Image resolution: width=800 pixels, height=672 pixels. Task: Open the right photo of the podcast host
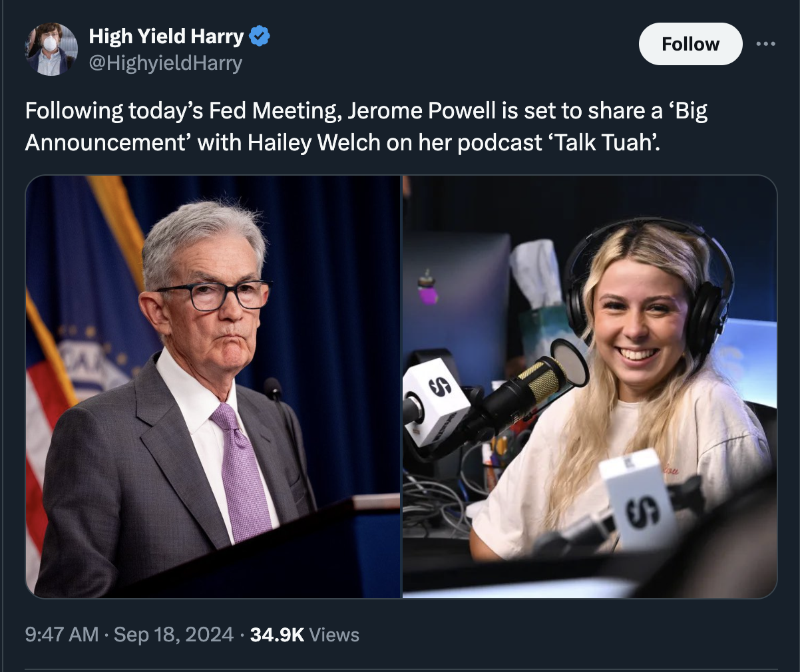coord(590,387)
